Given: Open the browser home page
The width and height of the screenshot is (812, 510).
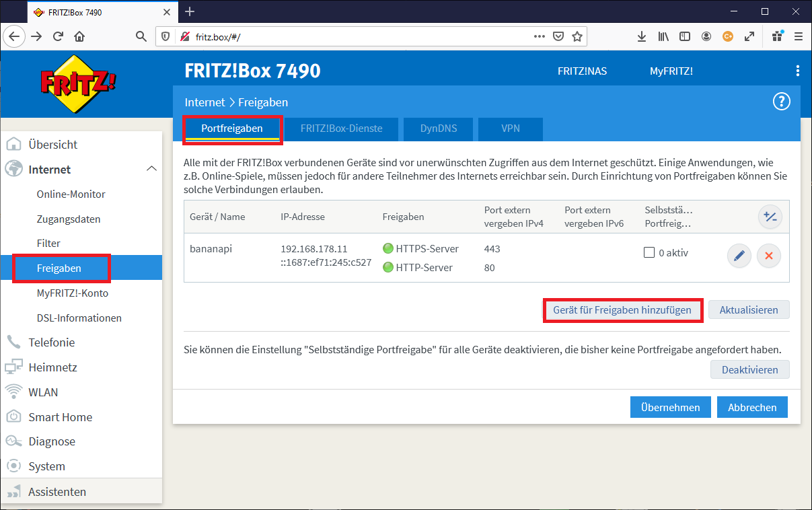Looking at the screenshot, I should (79, 36).
